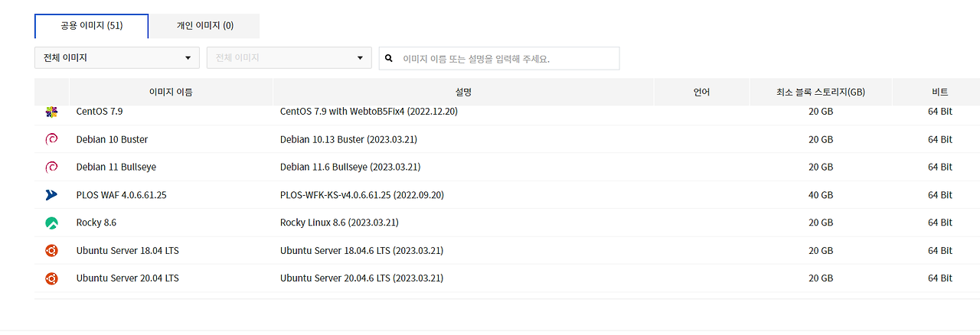Screen dimensions: 980x335
Task: Focus the image name search input field
Action: tap(499, 58)
